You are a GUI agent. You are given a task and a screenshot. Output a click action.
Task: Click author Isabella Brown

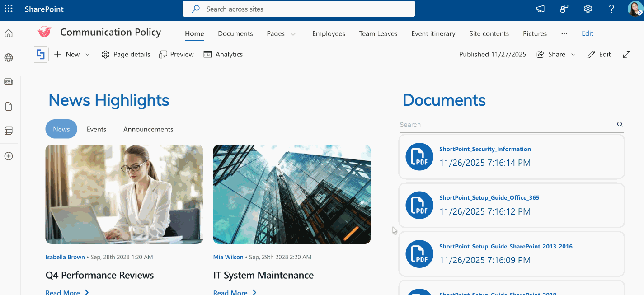pyautogui.click(x=65, y=257)
